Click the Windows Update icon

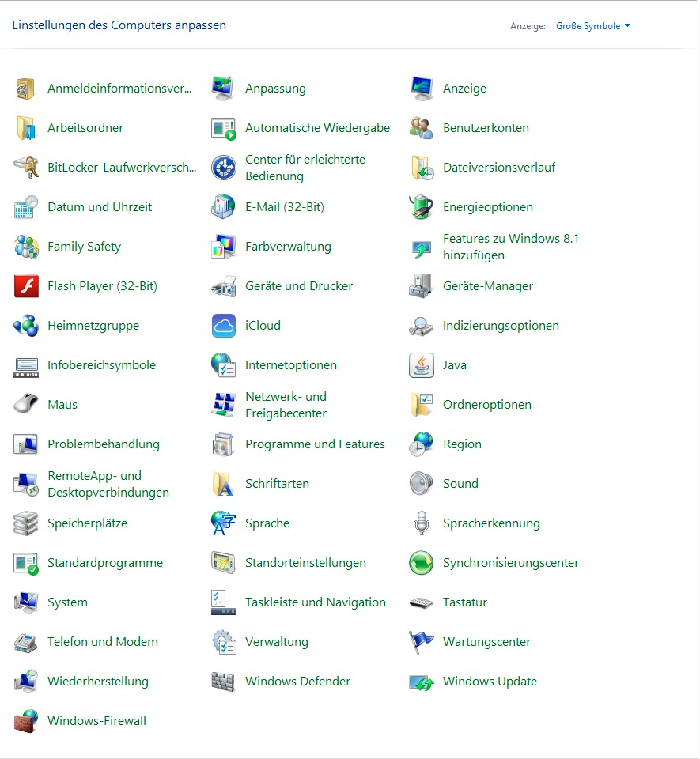tap(421, 682)
